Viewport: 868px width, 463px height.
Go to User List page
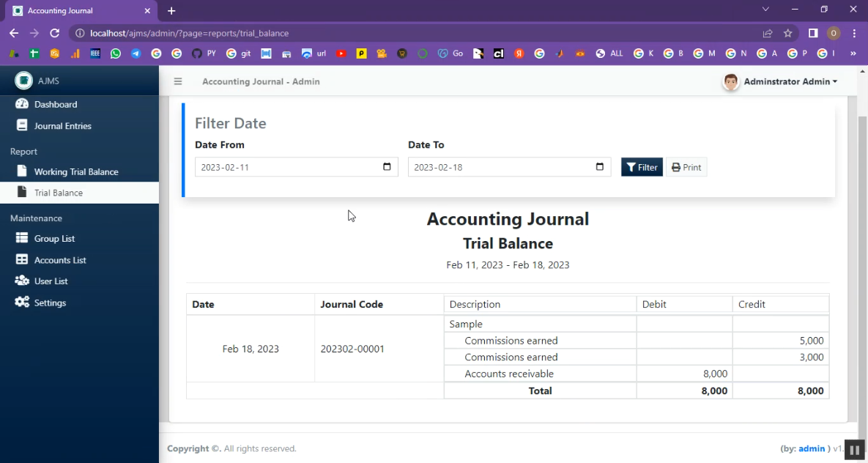point(51,281)
